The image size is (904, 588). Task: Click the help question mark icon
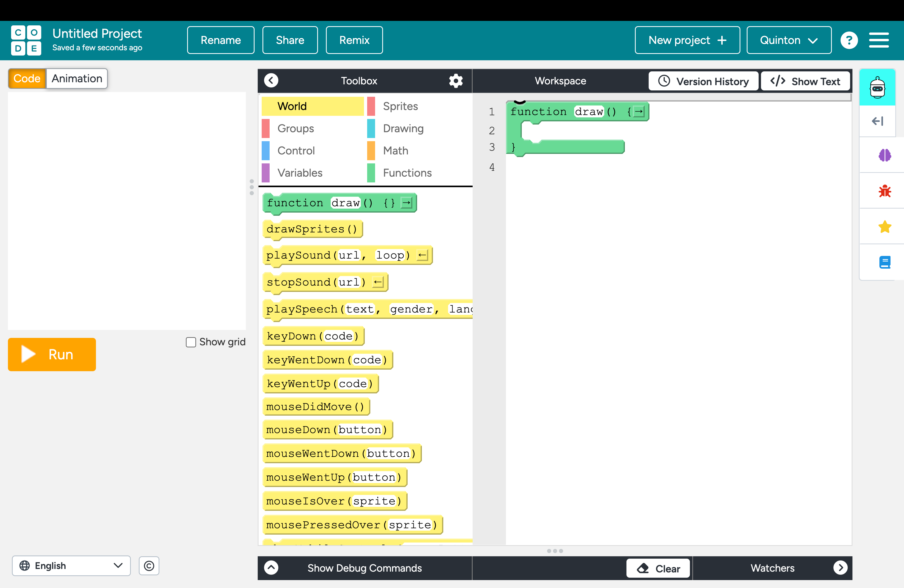849,40
